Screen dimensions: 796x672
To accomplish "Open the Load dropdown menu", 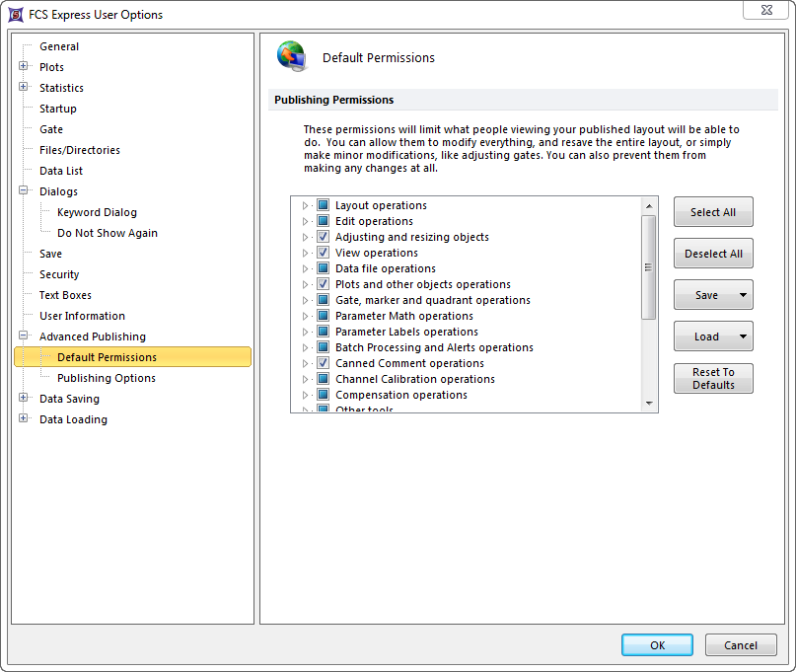I will pyautogui.click(x=742, y=336).
